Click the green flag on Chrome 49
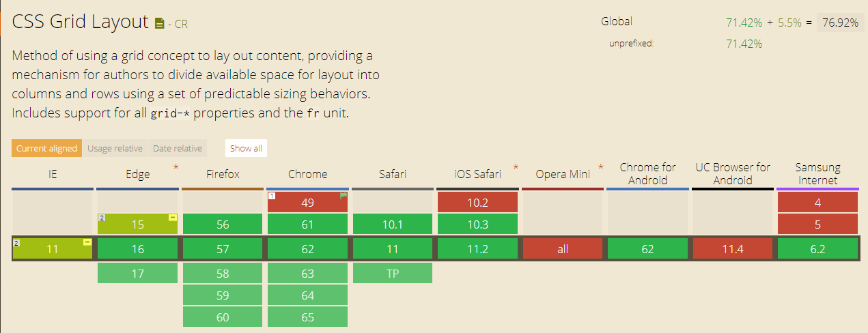The height and width of the screenshot is (333, 868). point(344,195)
